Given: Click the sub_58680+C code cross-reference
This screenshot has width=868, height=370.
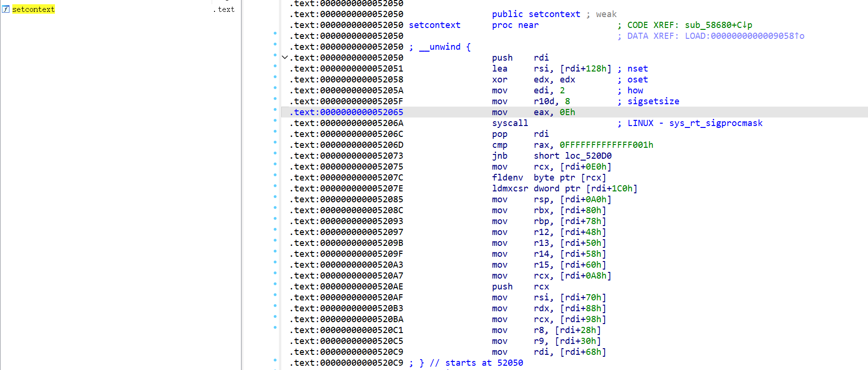Looking at the screenshot, I should 718,25.
